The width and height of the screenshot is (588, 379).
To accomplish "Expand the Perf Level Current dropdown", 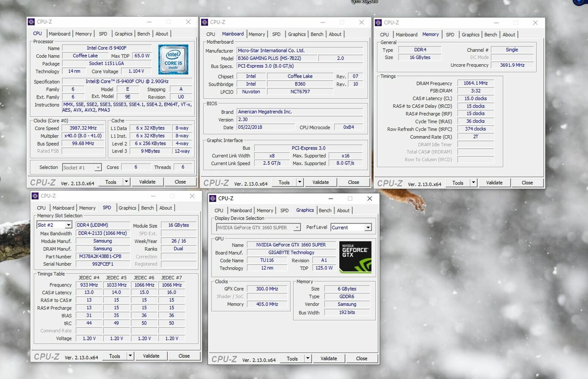I will click(367, 227).
